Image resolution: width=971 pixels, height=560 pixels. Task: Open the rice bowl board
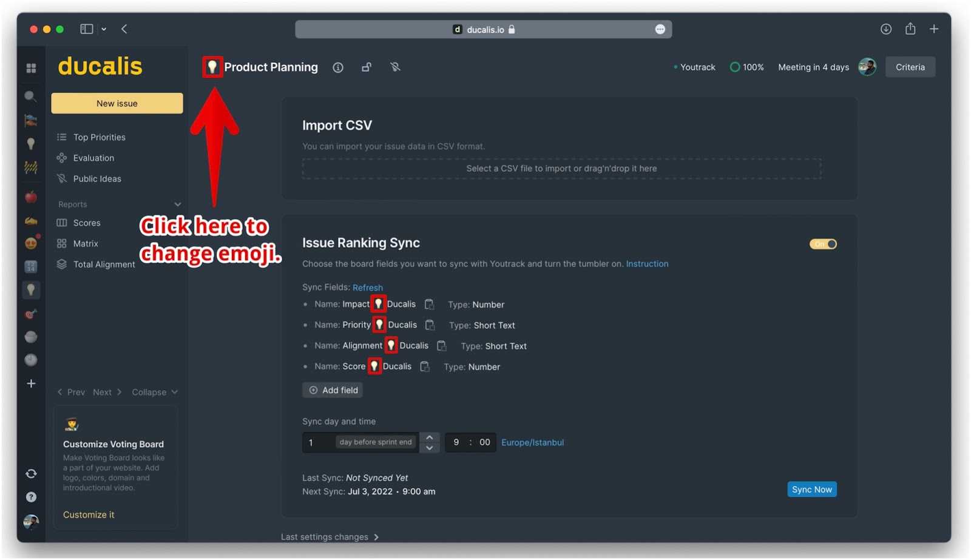[31, 337]
